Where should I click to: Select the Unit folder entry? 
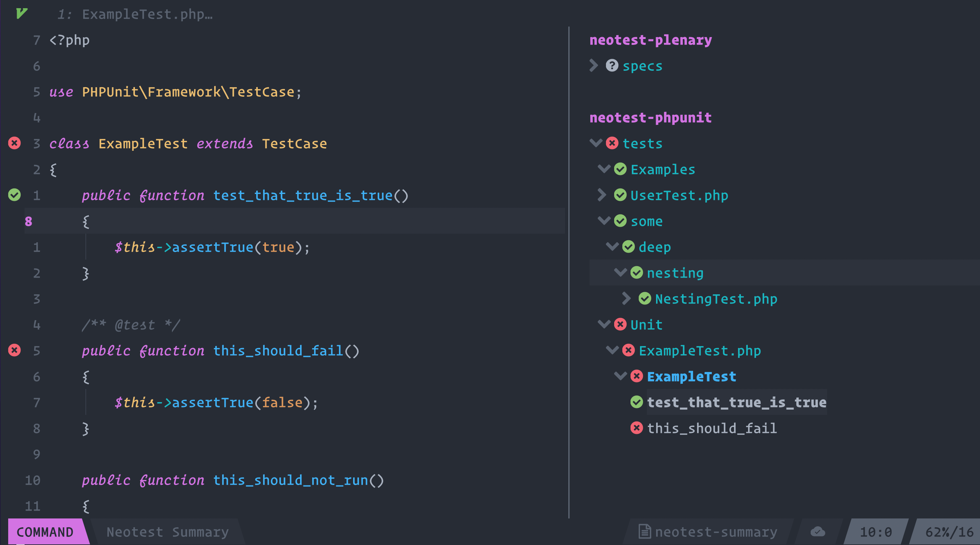click(x=646, y=325)
